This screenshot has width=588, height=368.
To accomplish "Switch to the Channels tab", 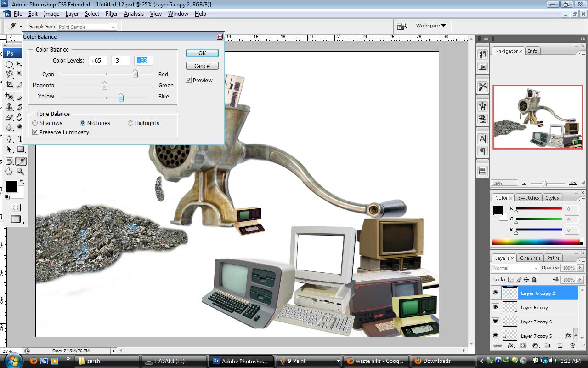I will [530, 258].
